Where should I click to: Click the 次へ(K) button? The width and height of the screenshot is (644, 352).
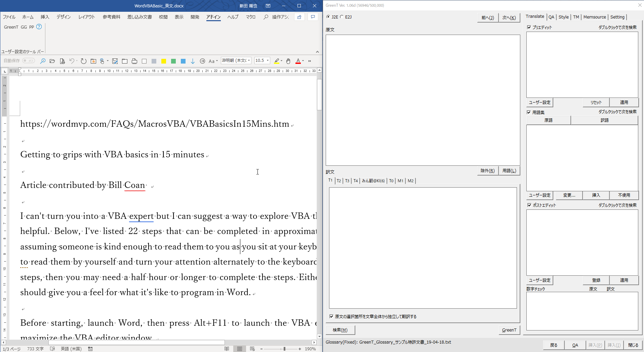(509, 17)
